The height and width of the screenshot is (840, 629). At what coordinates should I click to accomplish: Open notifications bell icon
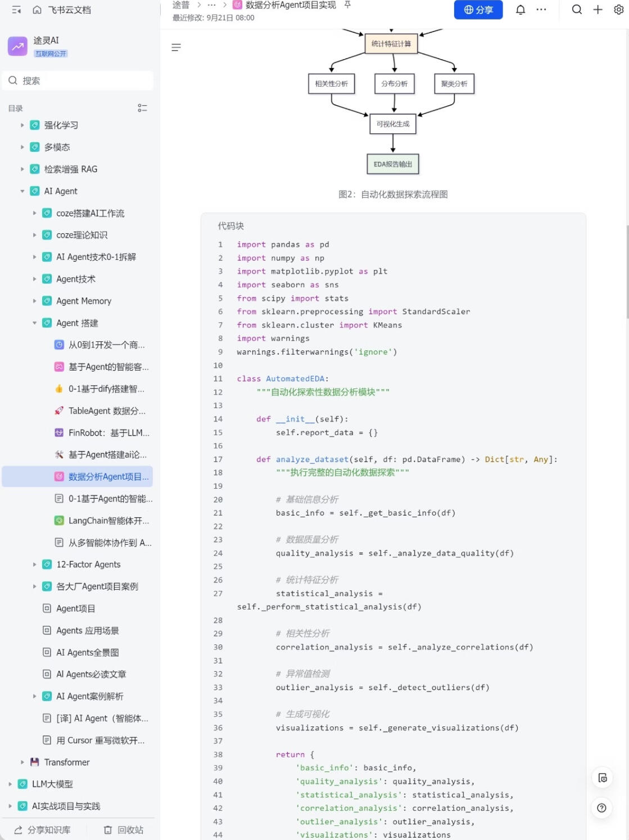pyautogui.click(x=521, y=10)
